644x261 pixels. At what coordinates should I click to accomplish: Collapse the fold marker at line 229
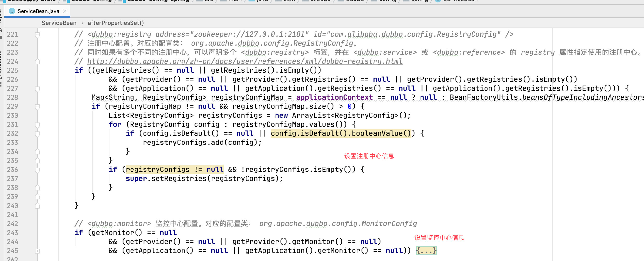click(x=37, y=107)
